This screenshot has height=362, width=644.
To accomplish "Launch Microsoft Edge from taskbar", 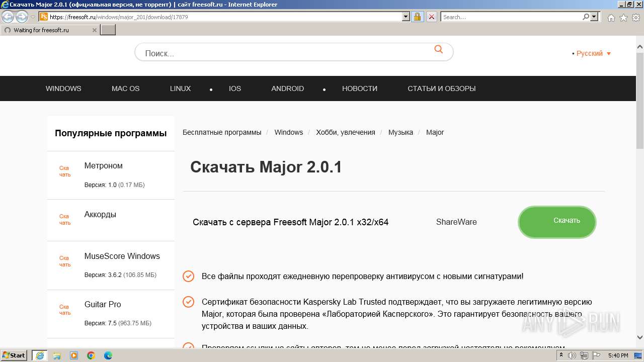I will point(108,355).
